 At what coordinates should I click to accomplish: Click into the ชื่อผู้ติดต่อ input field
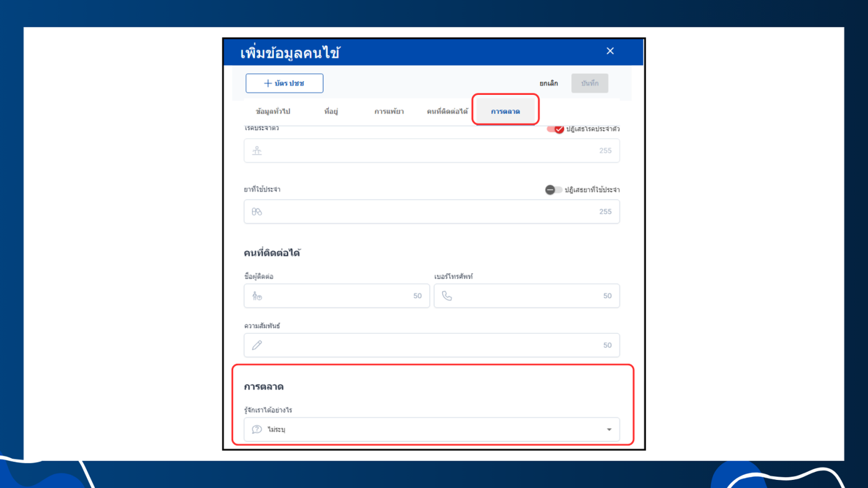click(x=337, y=296)
